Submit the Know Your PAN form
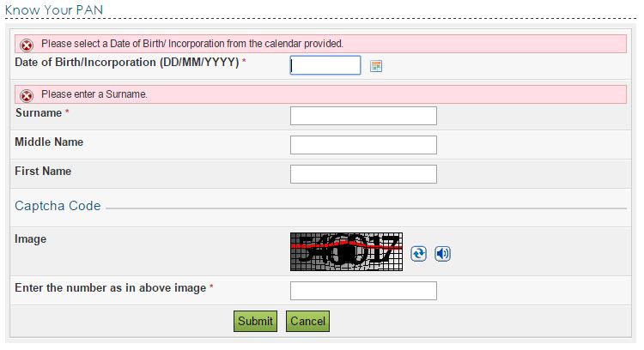The image size is (644, 350). pyautogui.click(x=255, y=321)
